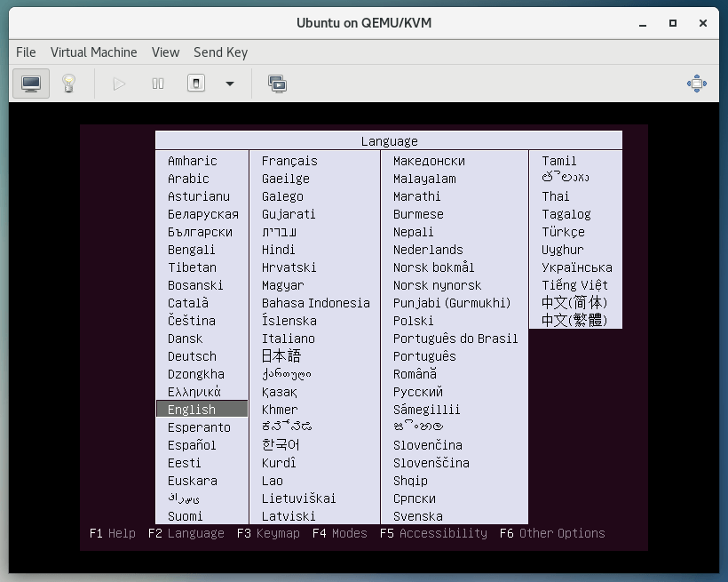Run the virtual machine with the play icon
The height and width of the screenshot is (582, 728).
(x=118, y=83)
